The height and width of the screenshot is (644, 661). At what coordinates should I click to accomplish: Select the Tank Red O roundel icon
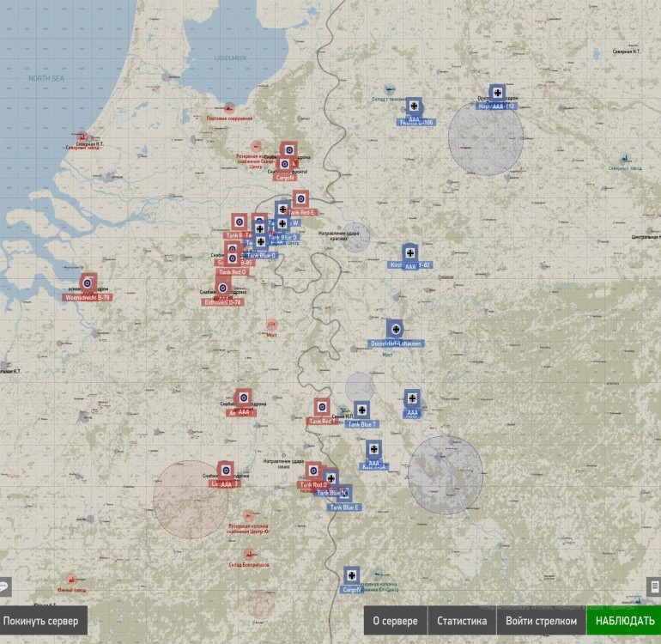click(233, 258)
